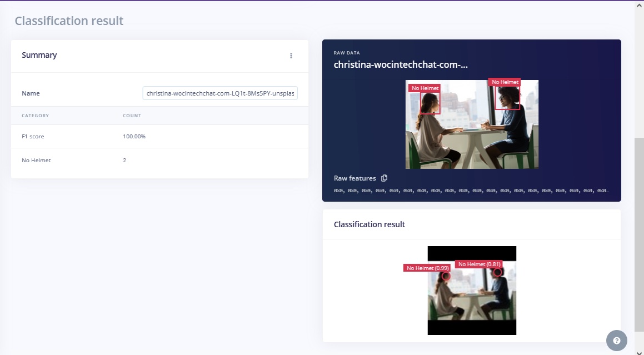Image resolution: width=644 pixels, height=355 pixels.
Task: Open the Summary card three-dot menu
Action: pyautogui.click(x=291, y=56)
